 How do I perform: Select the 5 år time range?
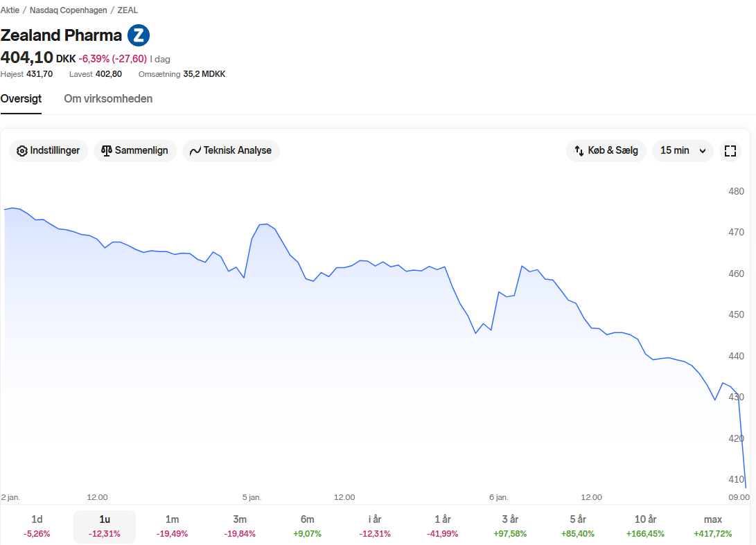pyautogui.click(x=578, y=526)
